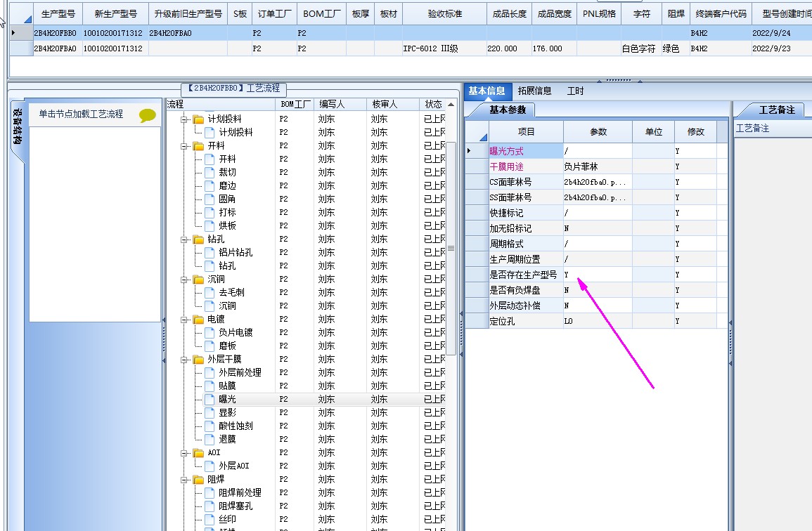This screenshot has height=531, width=812.
Task: Click the 钻孔 folder icon
Action: click(198, 239)
